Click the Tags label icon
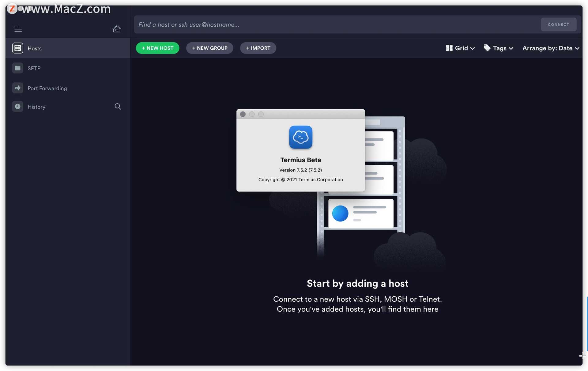588x371 pixels. point(487,48)
